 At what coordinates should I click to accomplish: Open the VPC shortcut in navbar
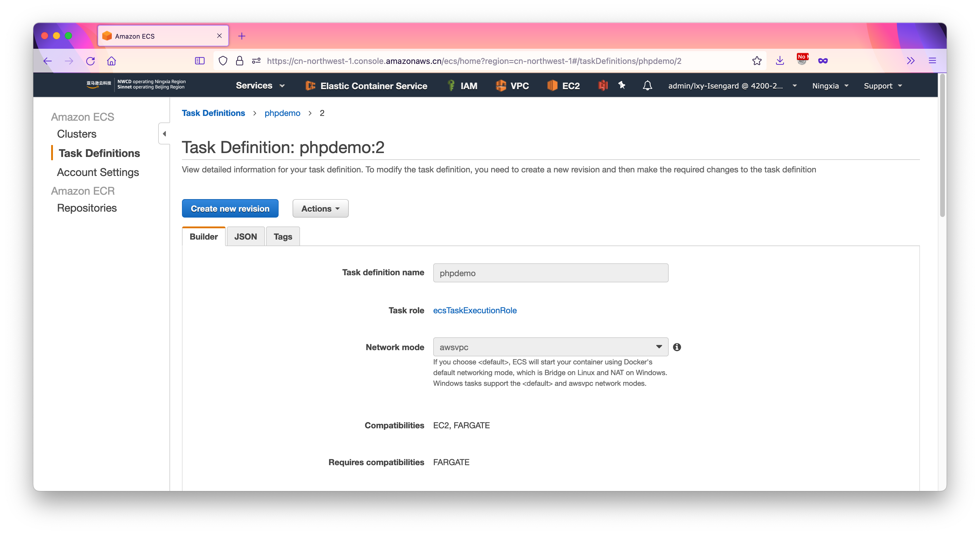tap(512, 86)
